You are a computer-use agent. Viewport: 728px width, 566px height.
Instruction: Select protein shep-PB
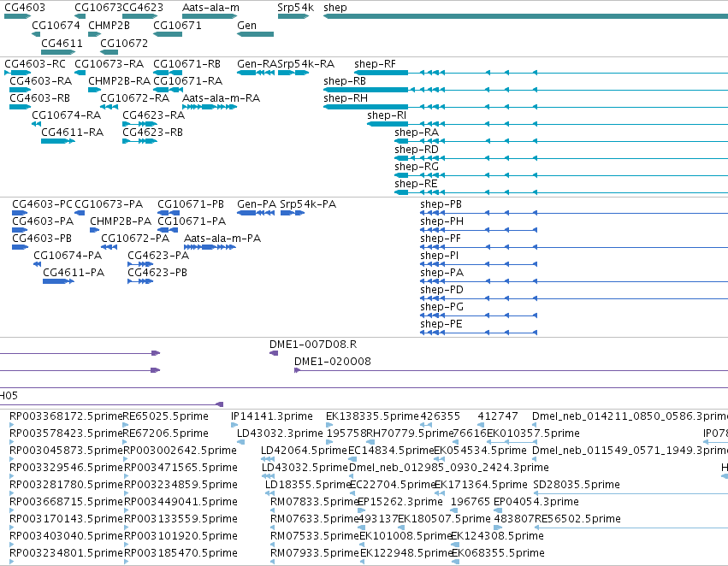[441, 204]
